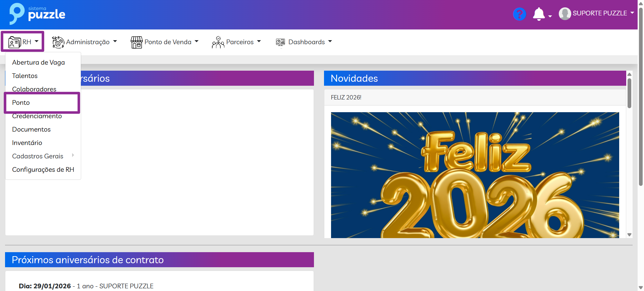Image resolution: width=644 pixels, height=291 pixels.
Task: Click the Parceiros people icon
Action: 218,42
